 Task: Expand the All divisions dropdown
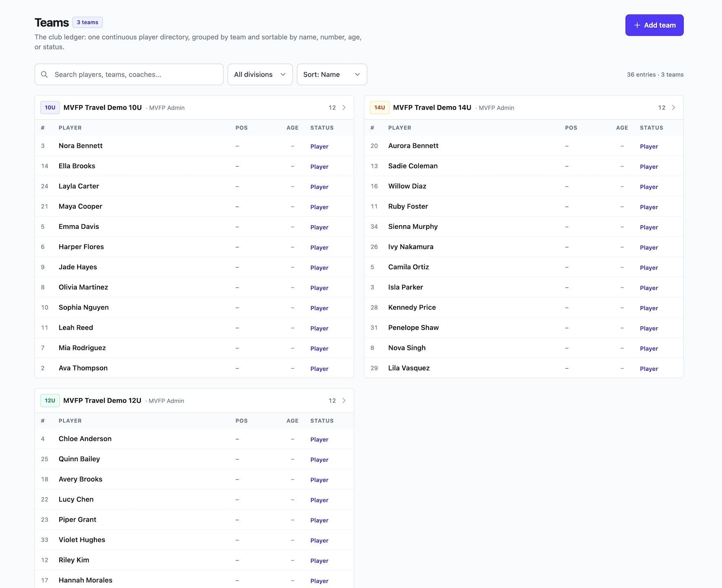(260, 74)
